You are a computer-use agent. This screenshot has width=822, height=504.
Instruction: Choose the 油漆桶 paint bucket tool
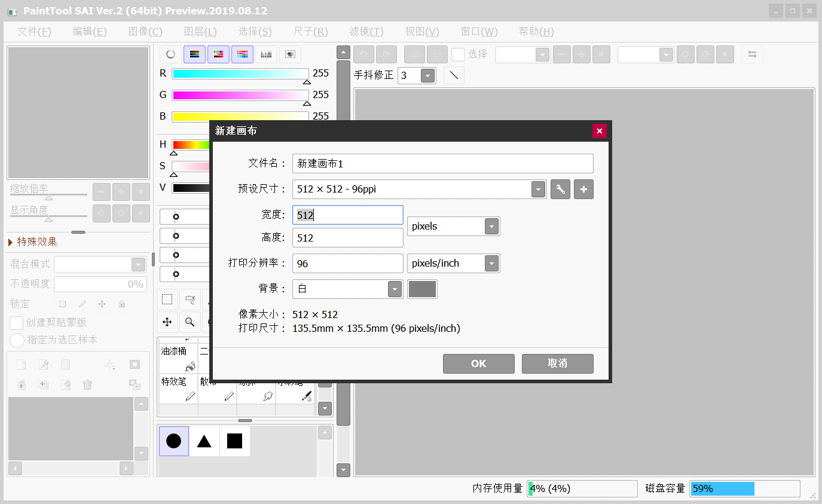tap(178, 358)
